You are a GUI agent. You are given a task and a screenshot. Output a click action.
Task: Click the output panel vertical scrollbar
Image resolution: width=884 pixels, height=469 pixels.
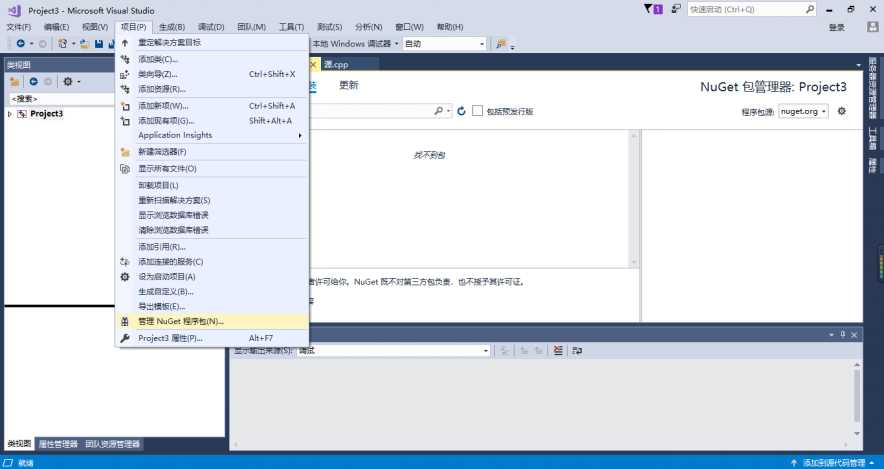pyautogui.click(x=857, y=399)
